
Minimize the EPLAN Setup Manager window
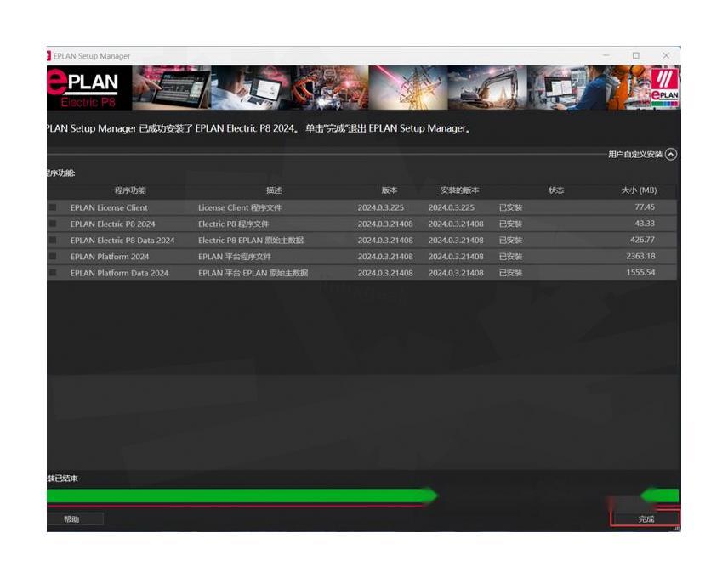[606, 56]
